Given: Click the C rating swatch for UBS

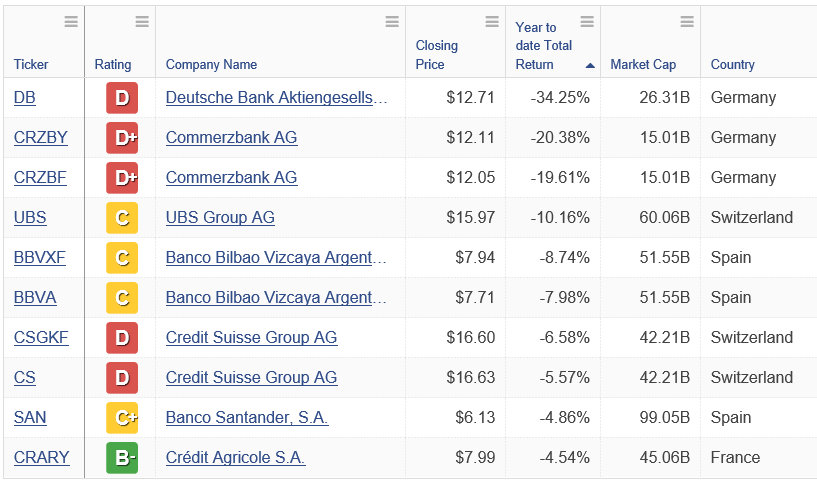Looking at the screenshot, I should click(121, 218).
